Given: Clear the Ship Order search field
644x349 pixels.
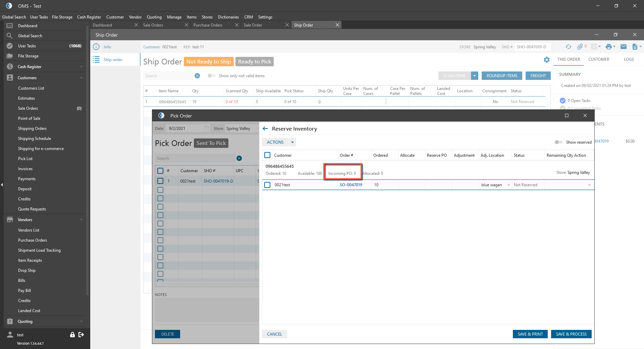Looking at the screenshot, I should (197, 76).
